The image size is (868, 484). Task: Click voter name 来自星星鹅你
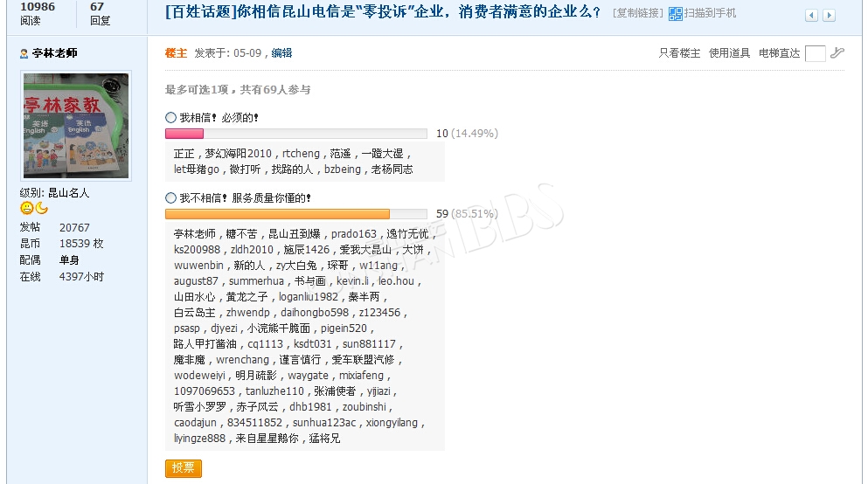(x=267, y=438)
